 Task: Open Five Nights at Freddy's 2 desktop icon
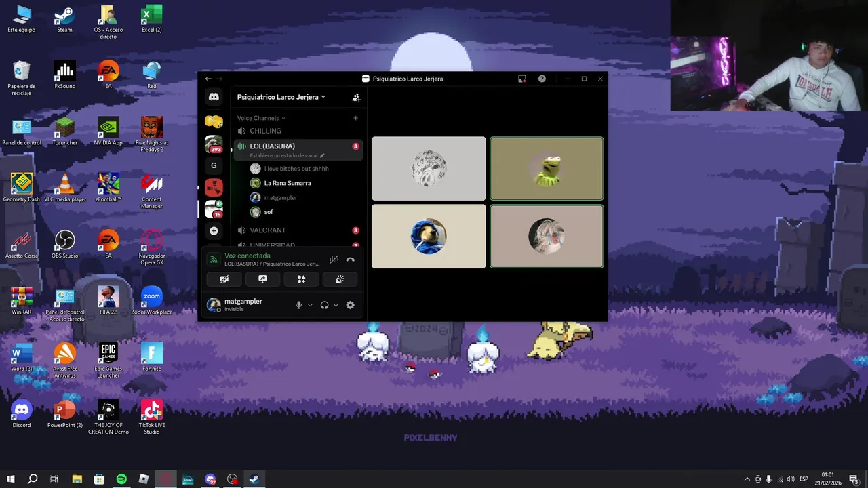tap(151, 134)
